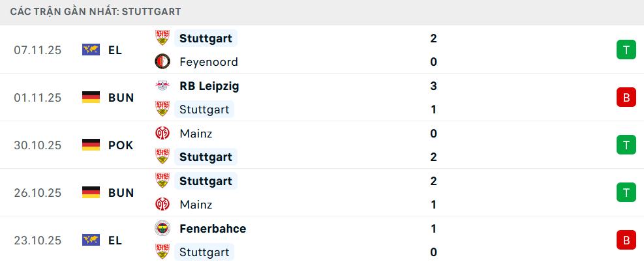Click Mainz logo in the 30.10.25 match
The height and width of the screenshot is (262, 644).
tap(162, 134)
